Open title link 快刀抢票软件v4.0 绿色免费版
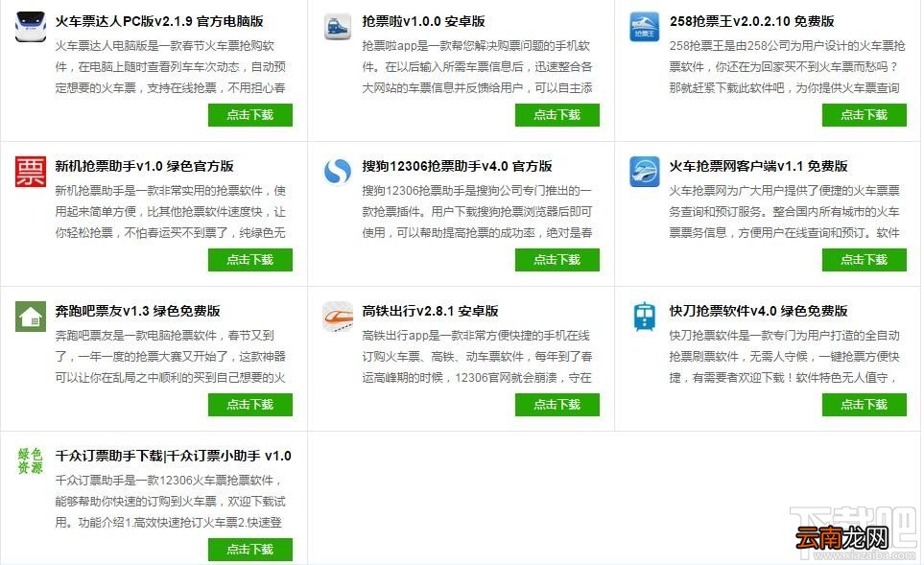The height and width of the screenshot is (565, 924). tap(758, 311)
